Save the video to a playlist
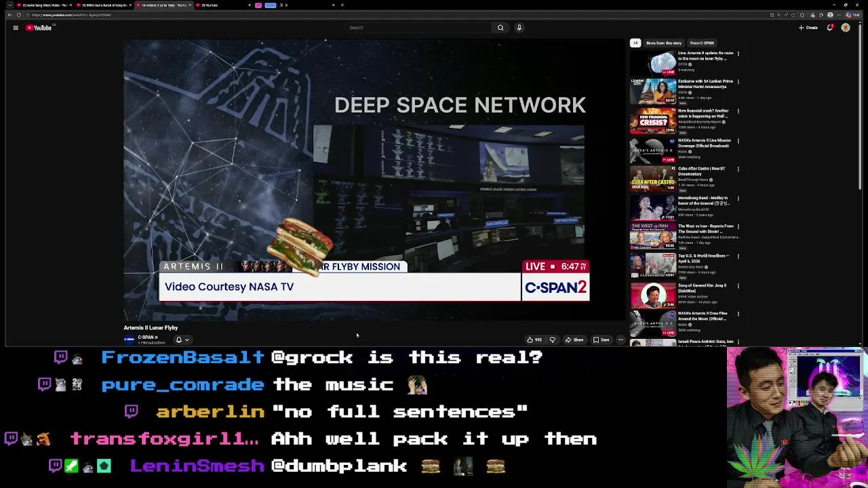 coord(601,340)
